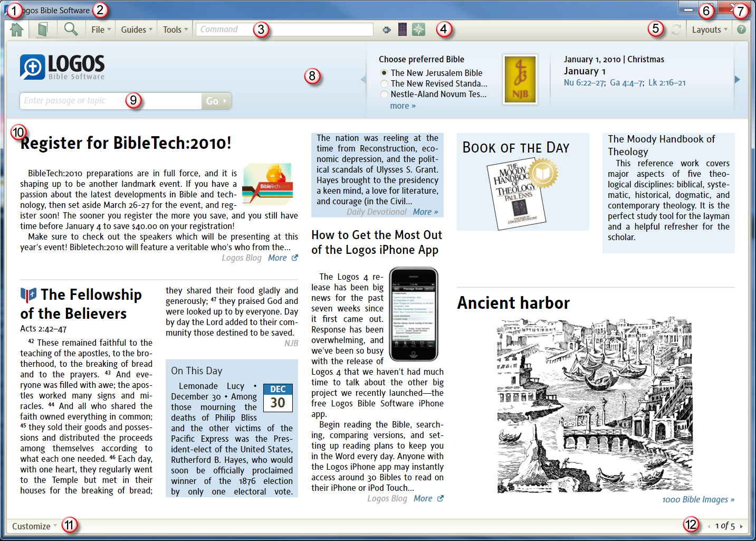
Task: Click More link under BibleTech article
Action: [x=283, y=258]
